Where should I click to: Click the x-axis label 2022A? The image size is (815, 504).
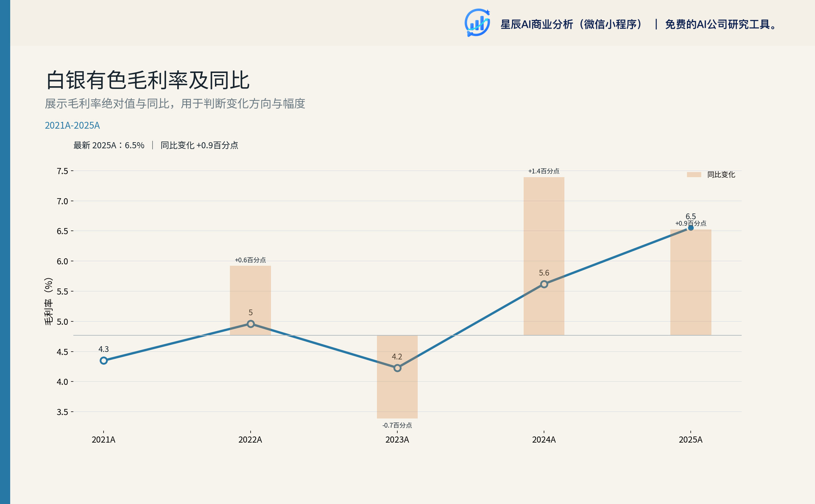click(x=250, y=440)
